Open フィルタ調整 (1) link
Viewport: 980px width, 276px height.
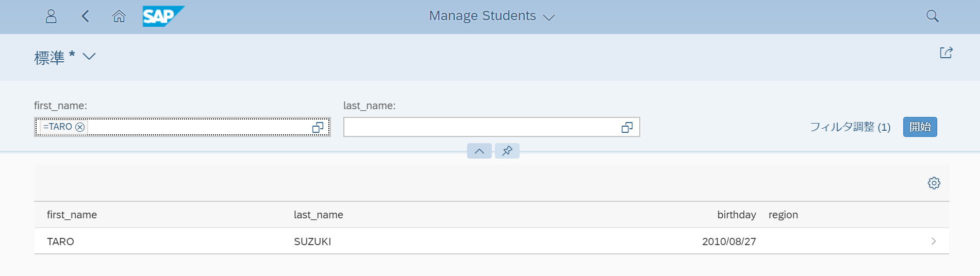tap(850, 127)
